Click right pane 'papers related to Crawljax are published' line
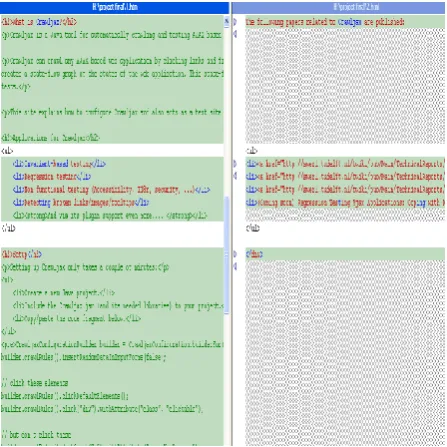Viewport: 447px width, 447px height. (325, 22)
